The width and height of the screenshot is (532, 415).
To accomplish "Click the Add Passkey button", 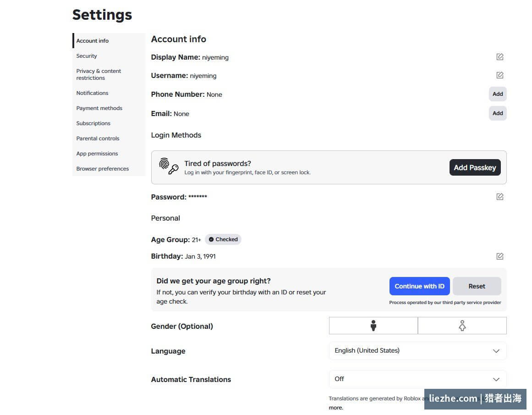I will click(x=475, y=167).
